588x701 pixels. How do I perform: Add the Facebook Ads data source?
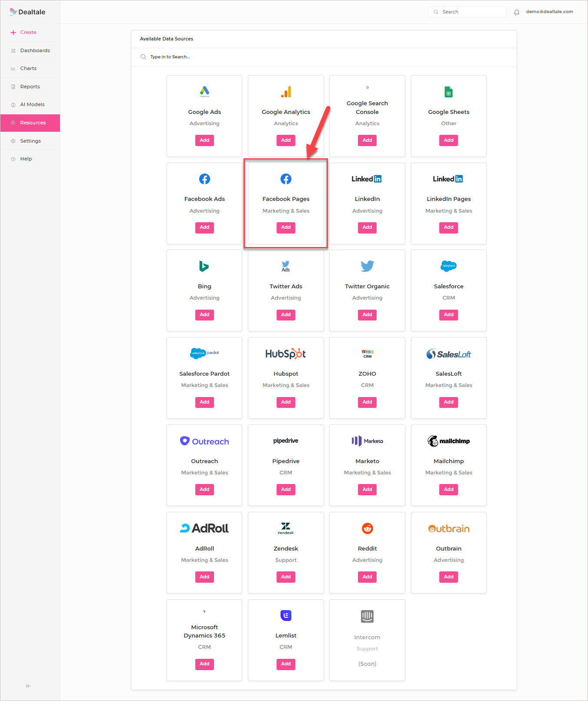204,227
